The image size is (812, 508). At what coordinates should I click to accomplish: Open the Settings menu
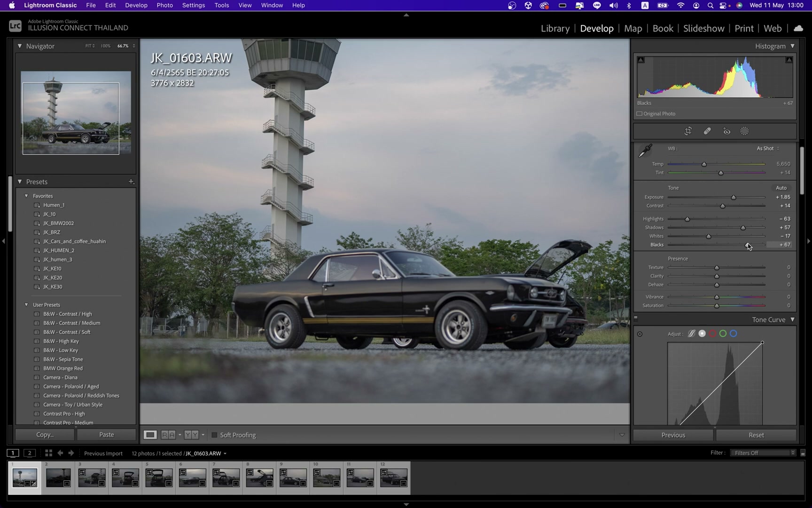[x=193, y=6]
